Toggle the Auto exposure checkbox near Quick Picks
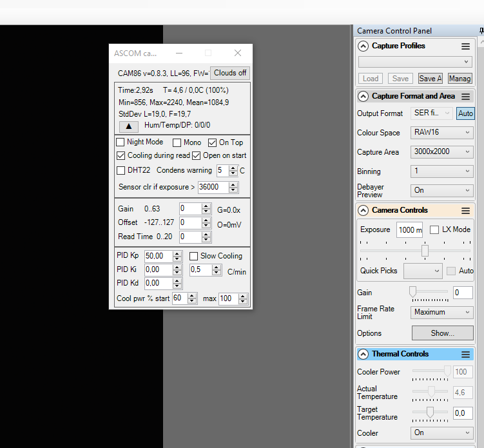The width and height of the screenshot is (484, 448). click(451, 271)
